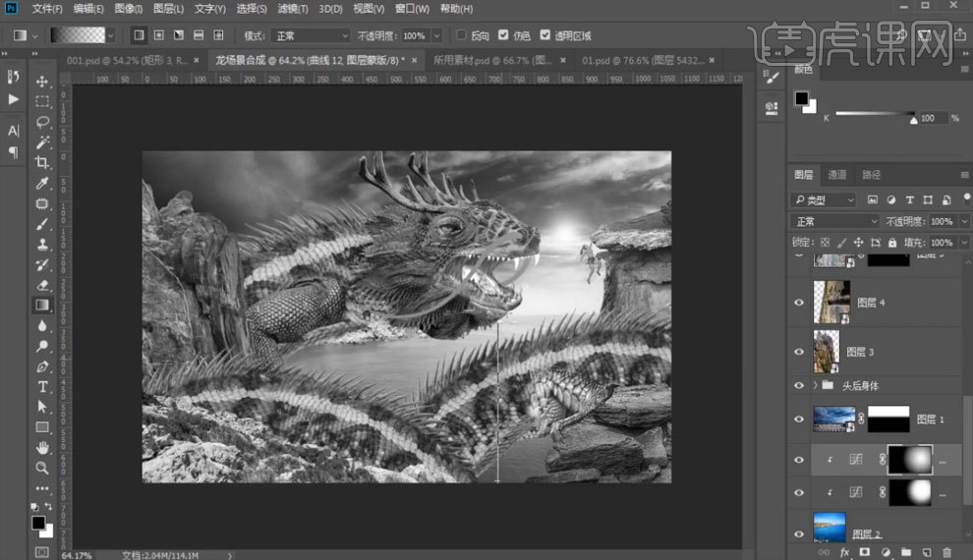Click the add layer mask icon
The width and height of the screenshot is (973, 560).
pyautogui.click(x=865, y=552)
